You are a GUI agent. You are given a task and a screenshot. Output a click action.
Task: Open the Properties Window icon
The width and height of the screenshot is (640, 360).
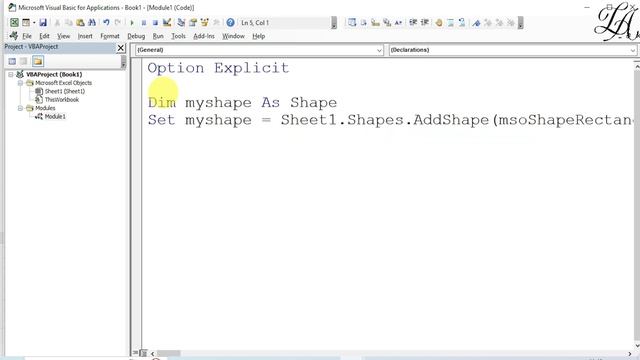[193, 22]
